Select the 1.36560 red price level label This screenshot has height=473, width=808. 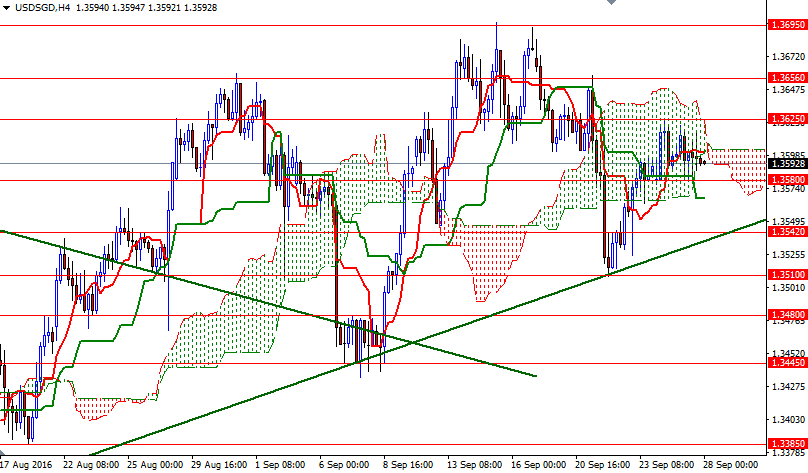point(787,78)
